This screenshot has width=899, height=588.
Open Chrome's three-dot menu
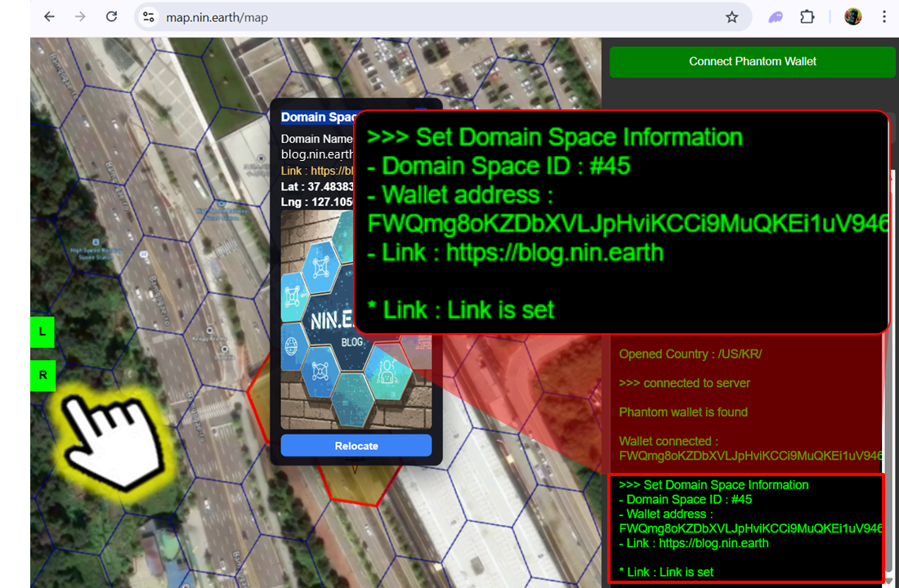[884, 17]
